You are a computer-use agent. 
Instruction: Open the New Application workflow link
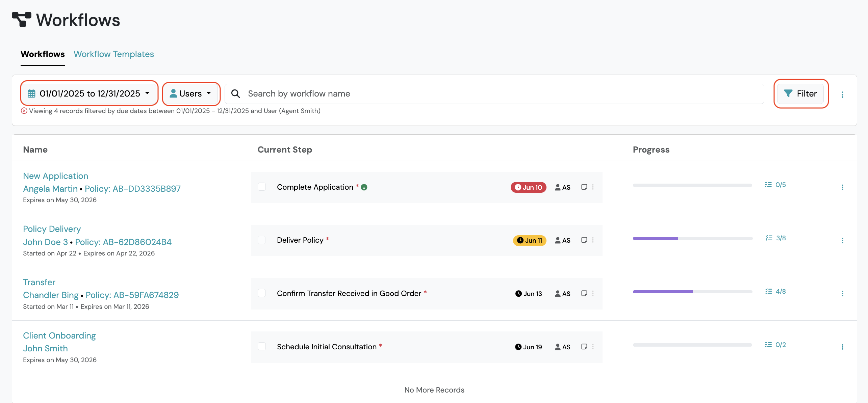point(55,176)
